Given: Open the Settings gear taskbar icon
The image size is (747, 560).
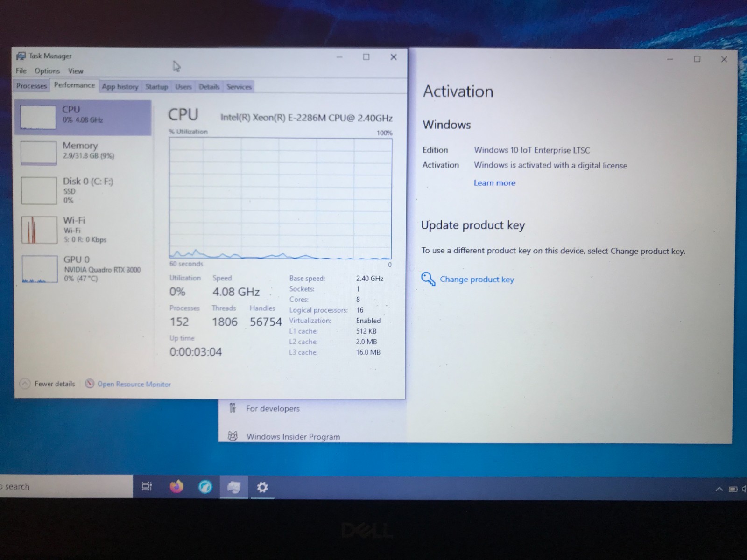Looking at the screenshot, I should tap(262, 487).
